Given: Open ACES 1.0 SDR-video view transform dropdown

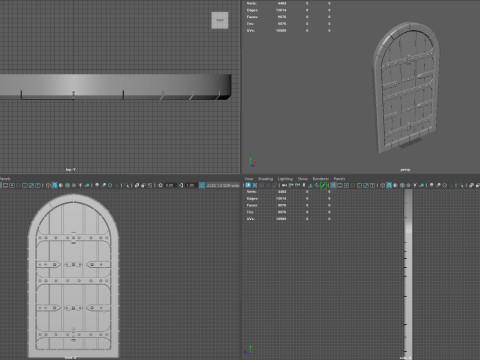Looking at the screenshot, I should pos(223,185).
